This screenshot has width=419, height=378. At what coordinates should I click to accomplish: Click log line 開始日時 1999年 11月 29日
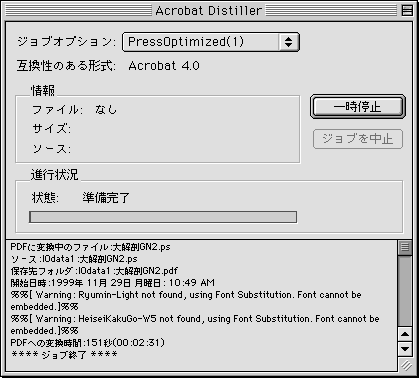pos(113,283)
